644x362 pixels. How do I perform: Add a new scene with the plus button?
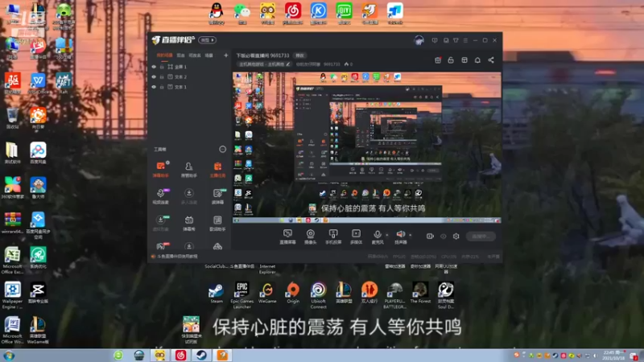tap(226, 56)
